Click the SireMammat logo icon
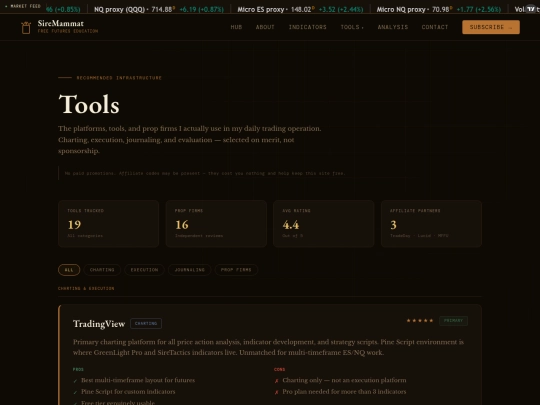The height and width of the screenshot is (405, 540). [26, 28]
